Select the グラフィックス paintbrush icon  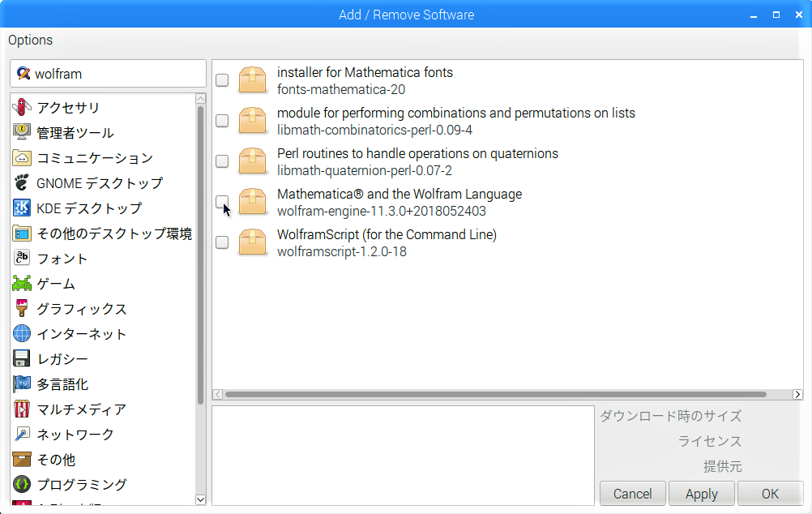coord(22,309)
